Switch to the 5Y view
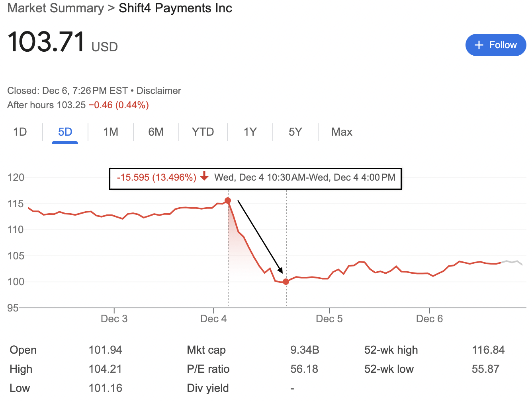The width and height of the screenshot is (532, 401). pyautogui.click(x=295, y=132)
